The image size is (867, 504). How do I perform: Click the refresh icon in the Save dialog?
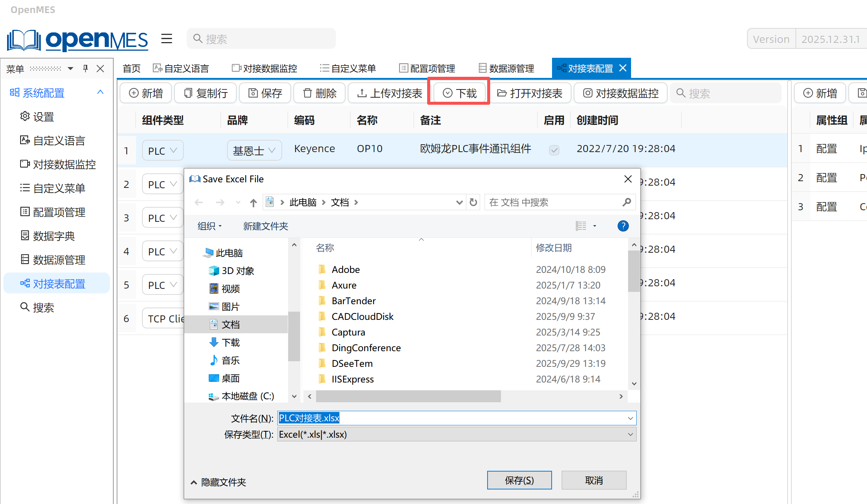(473, 202)
